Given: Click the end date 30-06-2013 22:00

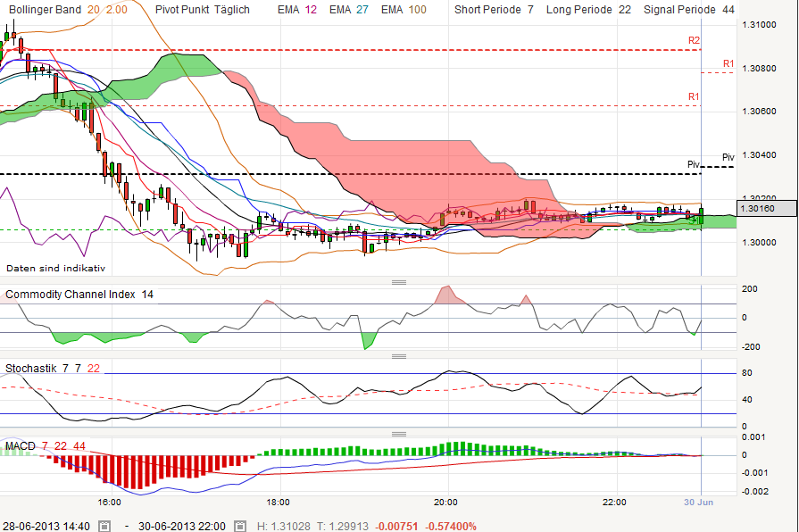Looking at the screenshot, I should [x=182, y=526].
